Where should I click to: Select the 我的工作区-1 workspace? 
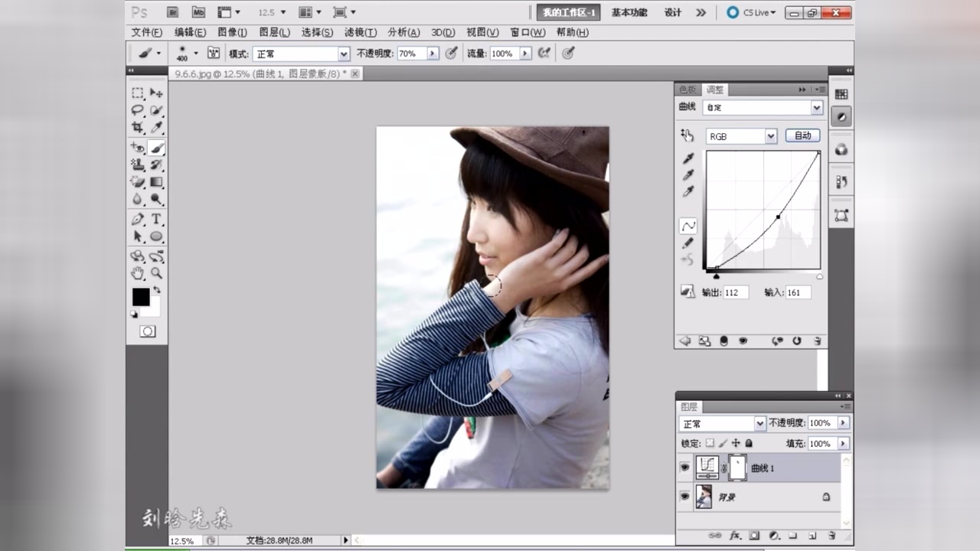pos(569,12)
